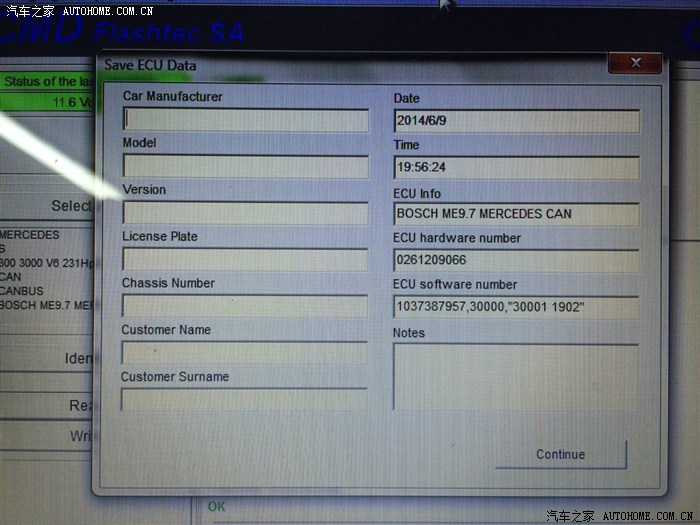Click CANBUS text in background list

22,291
